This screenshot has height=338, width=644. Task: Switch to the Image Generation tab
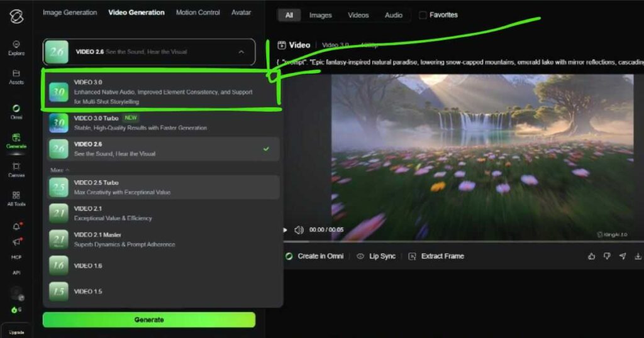point(70,13)
